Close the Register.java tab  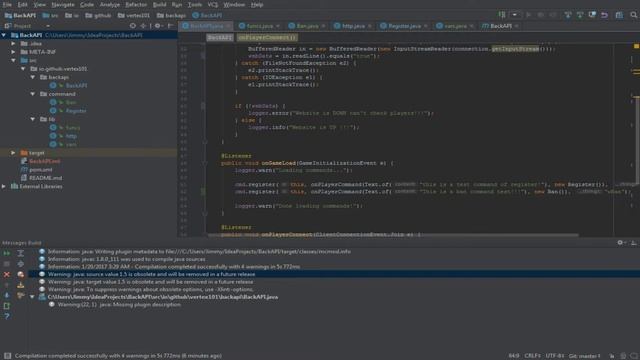[426, 26]
